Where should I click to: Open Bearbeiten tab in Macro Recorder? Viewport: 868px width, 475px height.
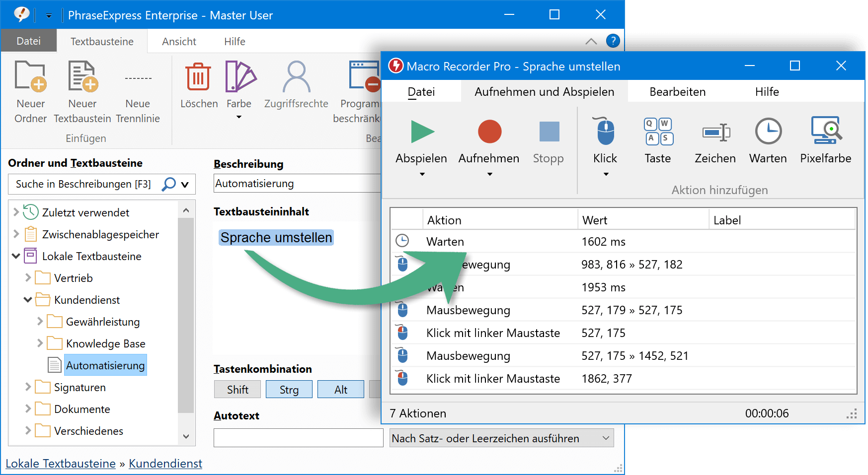(x=678, y=92)
